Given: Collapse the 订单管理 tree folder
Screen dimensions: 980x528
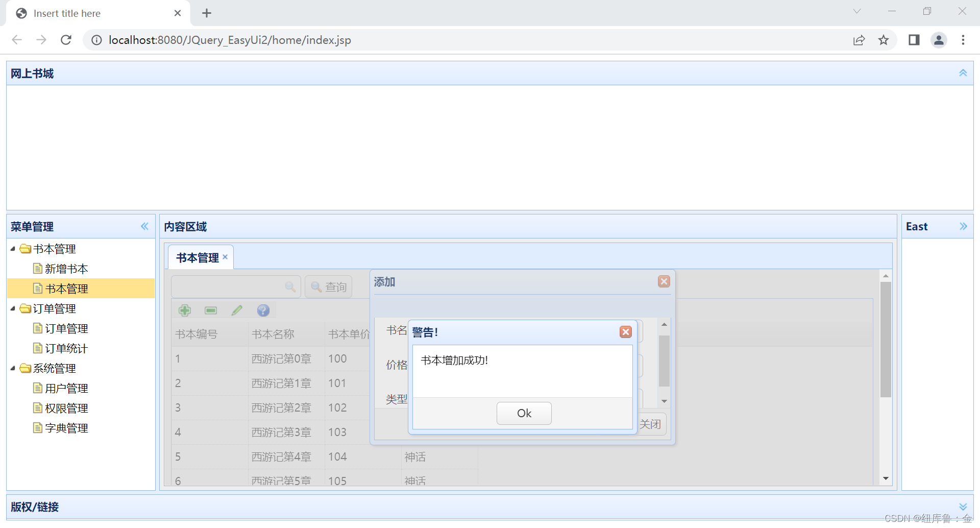Looking at the screenshot, I should 13,308.
